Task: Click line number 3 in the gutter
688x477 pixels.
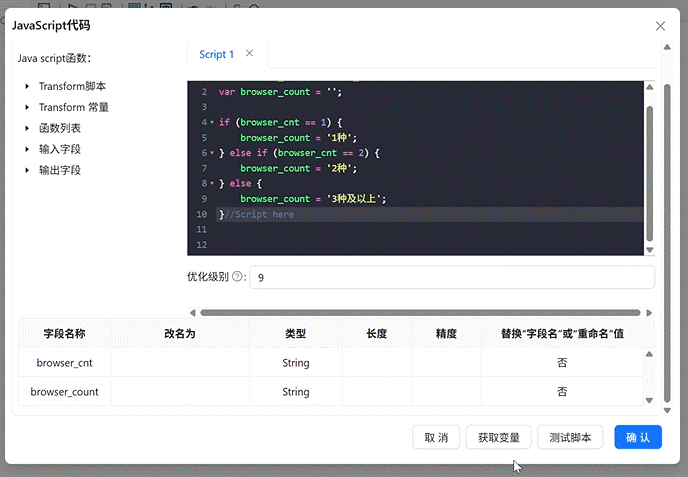Action: click(204, 107)
